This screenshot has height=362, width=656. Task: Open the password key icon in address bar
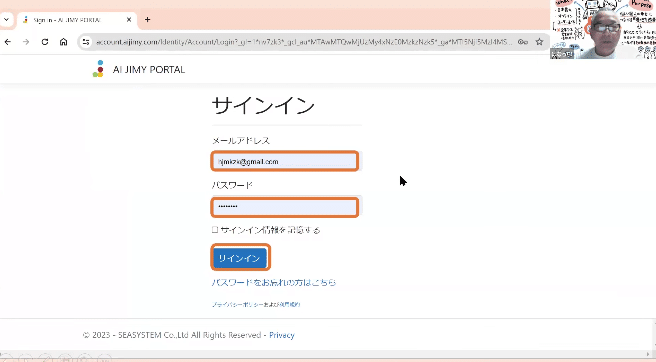click(x=523, y=42)
